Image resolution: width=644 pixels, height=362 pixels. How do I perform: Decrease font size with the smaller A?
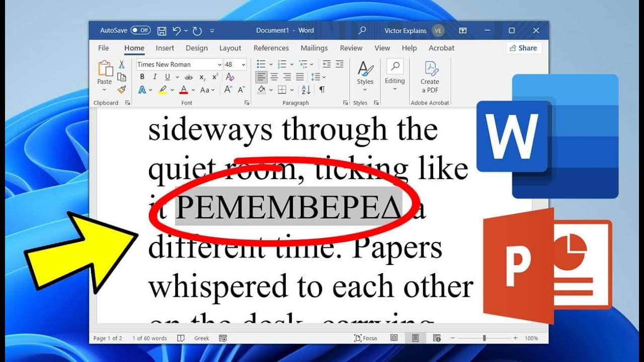(241, 90)
